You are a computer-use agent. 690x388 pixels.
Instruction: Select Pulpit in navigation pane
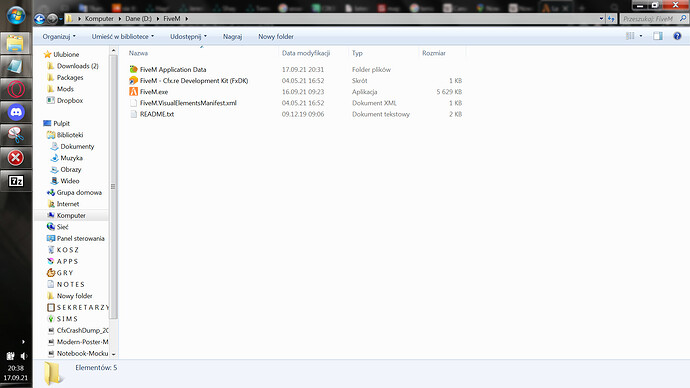pyautogui.click(x=61, y=123)
